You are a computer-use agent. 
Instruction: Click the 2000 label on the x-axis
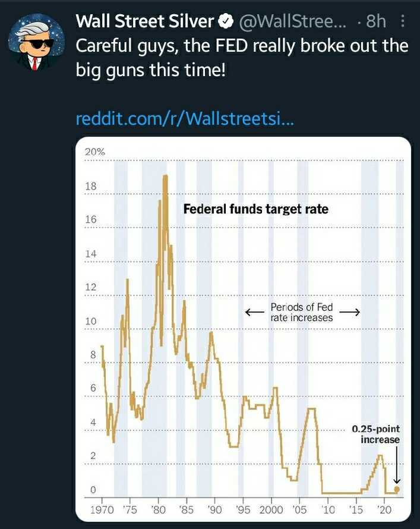(x=271, y=509)
